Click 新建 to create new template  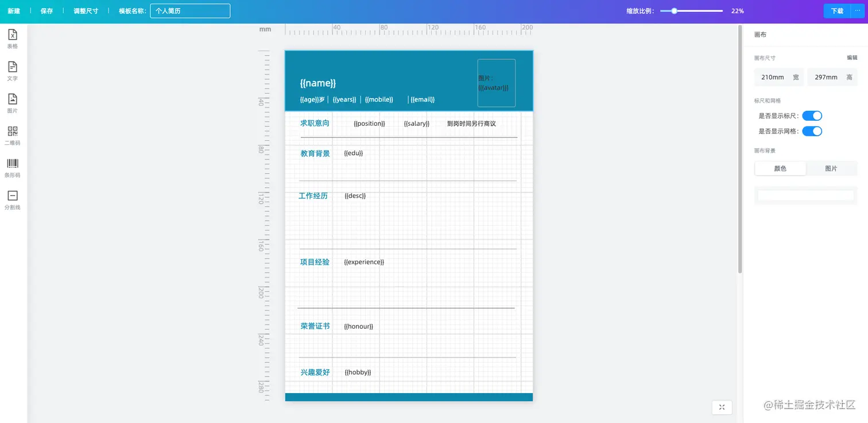coord(14,11)
